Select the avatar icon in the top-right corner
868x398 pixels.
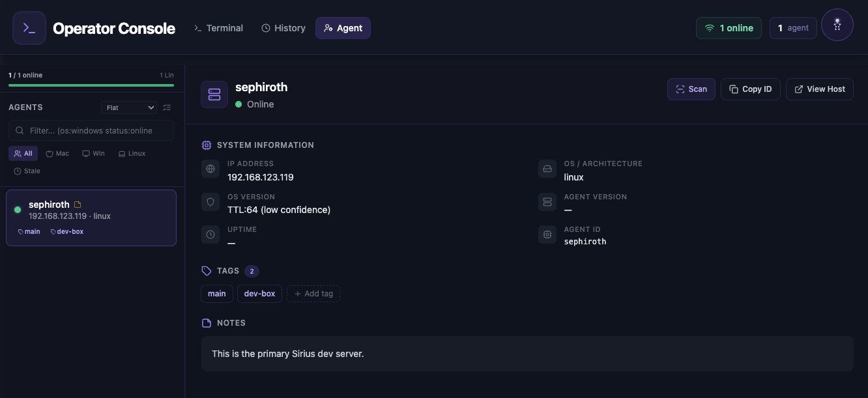(837, 25)
